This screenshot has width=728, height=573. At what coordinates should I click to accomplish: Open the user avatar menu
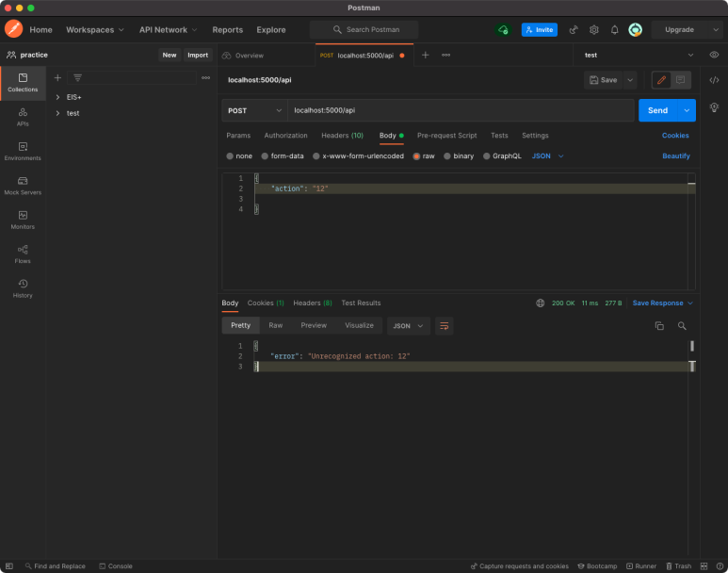[635, 30]
